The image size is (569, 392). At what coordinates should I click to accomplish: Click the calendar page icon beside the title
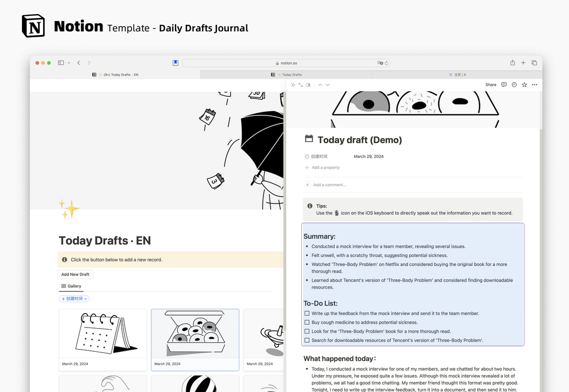309,139
